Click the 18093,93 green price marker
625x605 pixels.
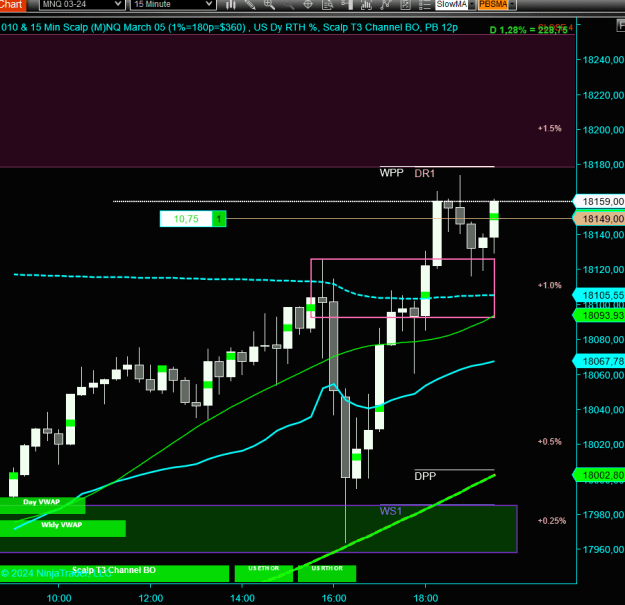tap(599, 316)
